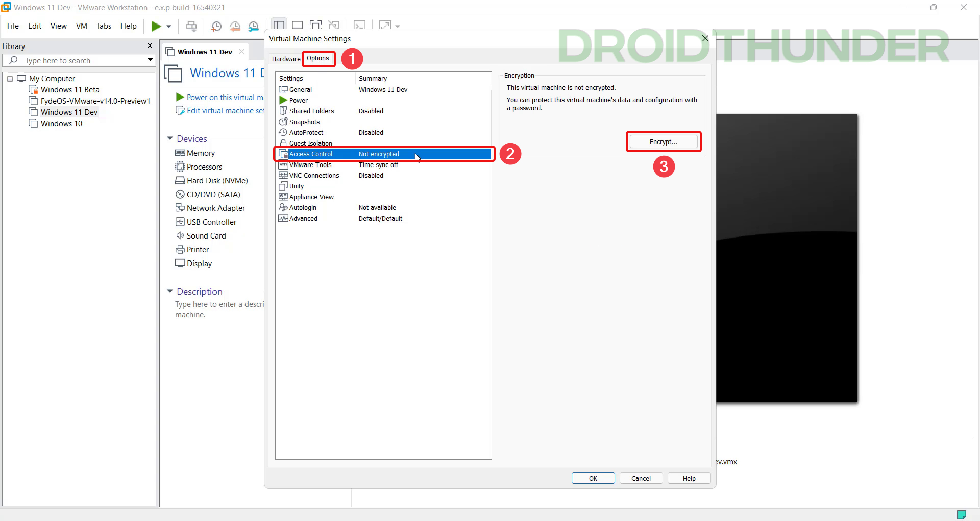Click Send Ctrl+Alt+Del toolbar icon
Screen dimensions: 980x521
(x=191, y=26)
